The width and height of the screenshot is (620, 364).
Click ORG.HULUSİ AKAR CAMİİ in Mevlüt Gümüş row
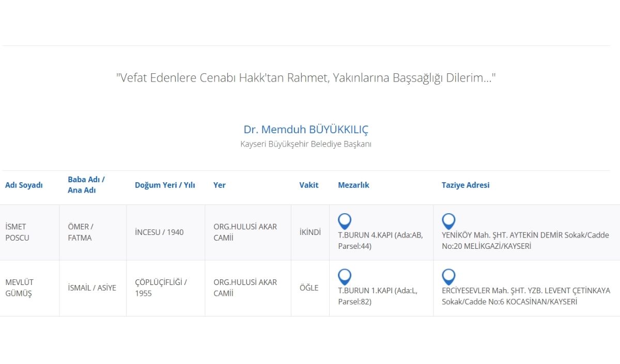(245, 288)
